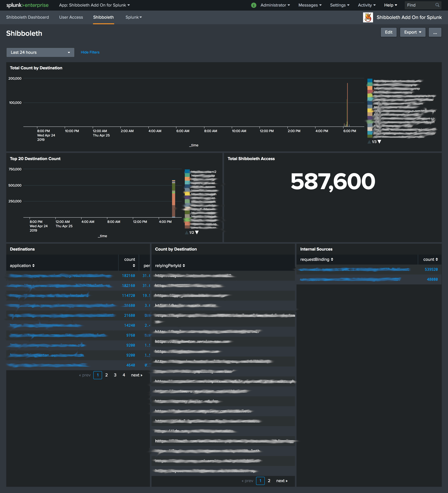Go to page 2 of Destinations table
448x493 pixels.
click(107, 375)
